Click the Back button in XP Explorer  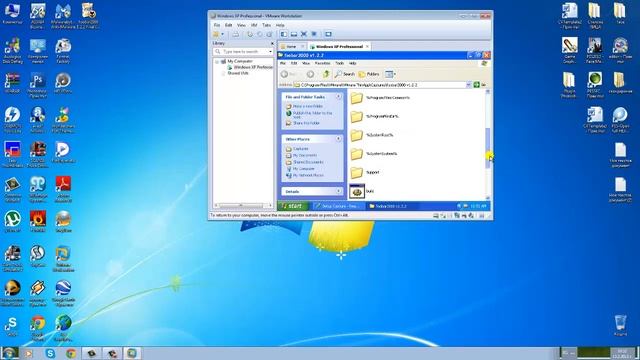click(289, 74)
